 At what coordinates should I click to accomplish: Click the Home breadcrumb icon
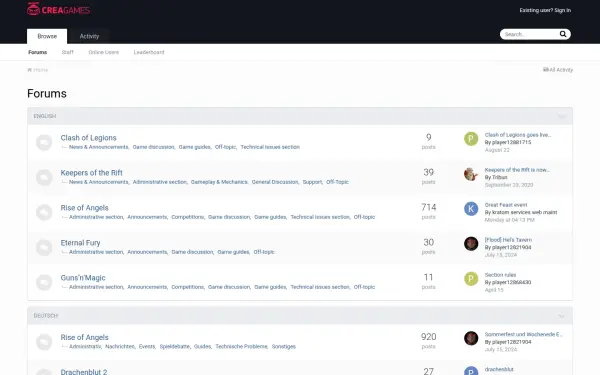[x=29, y=70]
